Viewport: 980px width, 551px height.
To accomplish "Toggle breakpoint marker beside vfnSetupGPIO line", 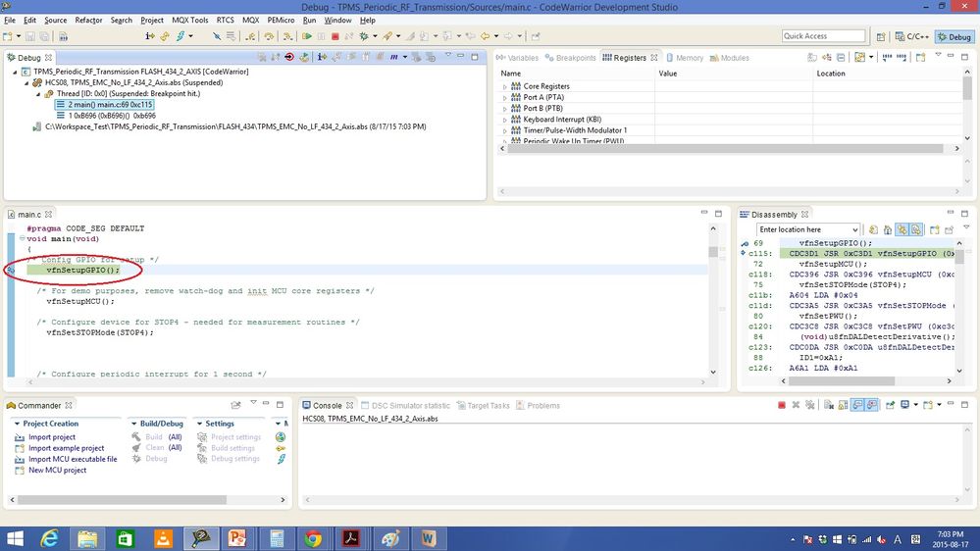I will (x=11, y=270).
